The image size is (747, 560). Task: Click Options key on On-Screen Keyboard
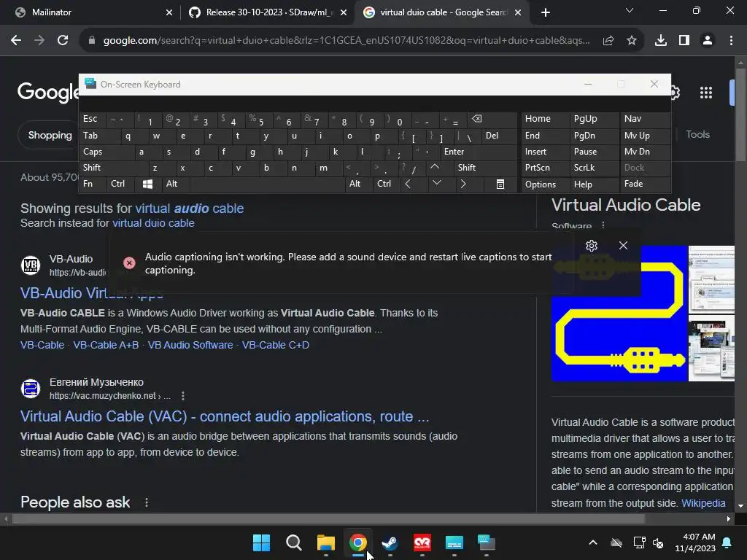tap(545, 184)
